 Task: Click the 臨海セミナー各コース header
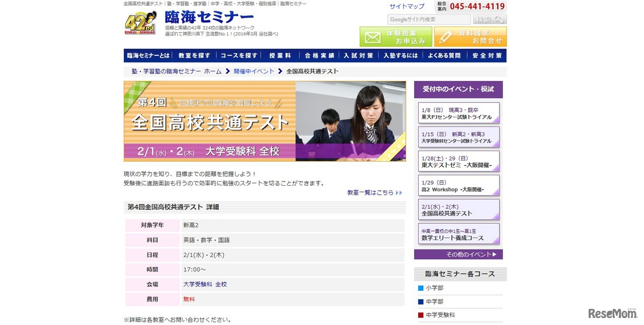tap(460, 274)
